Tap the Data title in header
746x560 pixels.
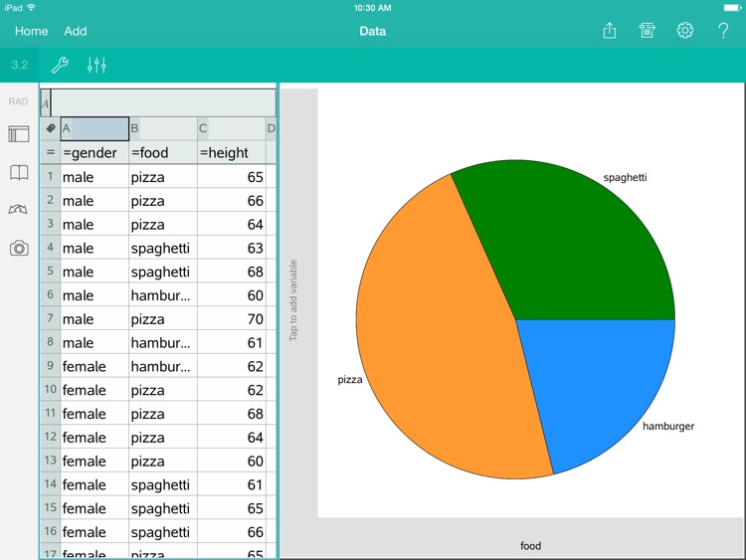tap(373, 31)
